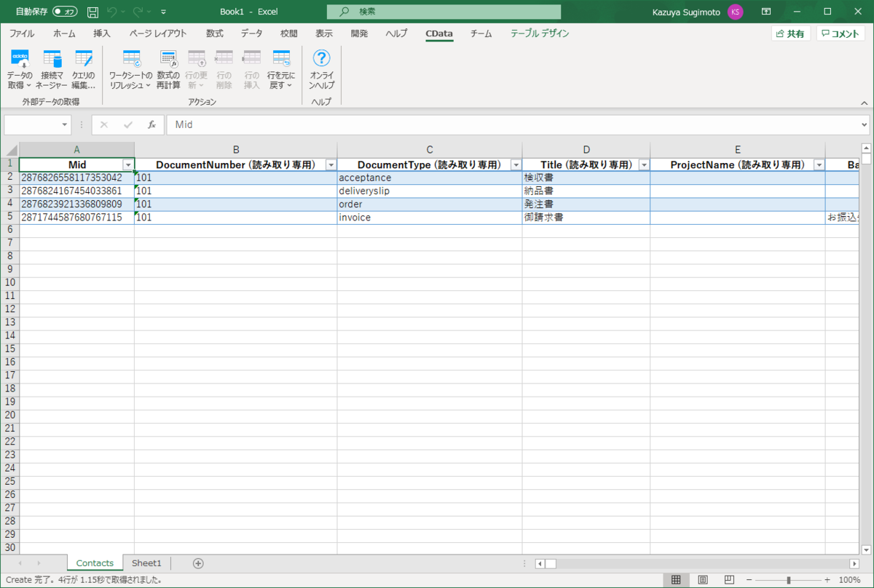Click the save icon in title bar

pos(92,12)
